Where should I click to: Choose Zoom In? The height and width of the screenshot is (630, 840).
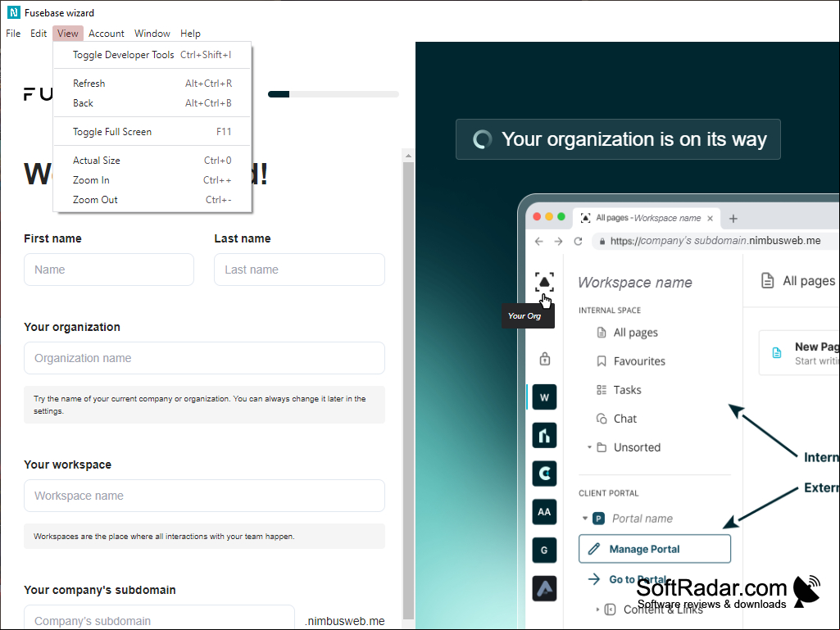(152, 180)
